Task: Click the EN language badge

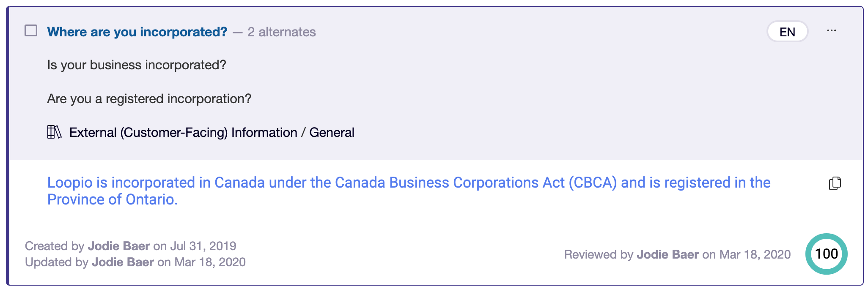Action: [x=787, y=32]
